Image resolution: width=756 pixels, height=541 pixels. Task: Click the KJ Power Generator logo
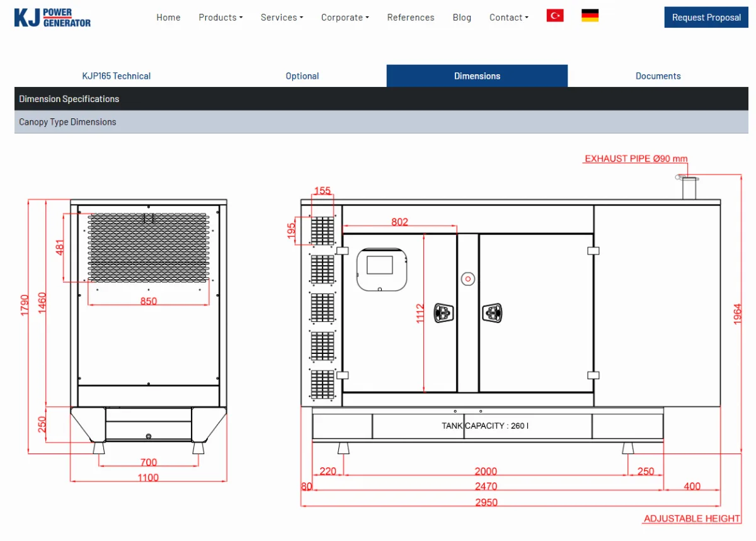pyautogui.click(x=52, y=18)
